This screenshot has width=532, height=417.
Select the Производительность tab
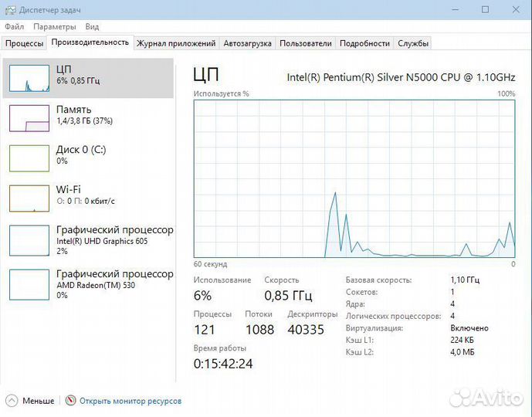(90, 42)
